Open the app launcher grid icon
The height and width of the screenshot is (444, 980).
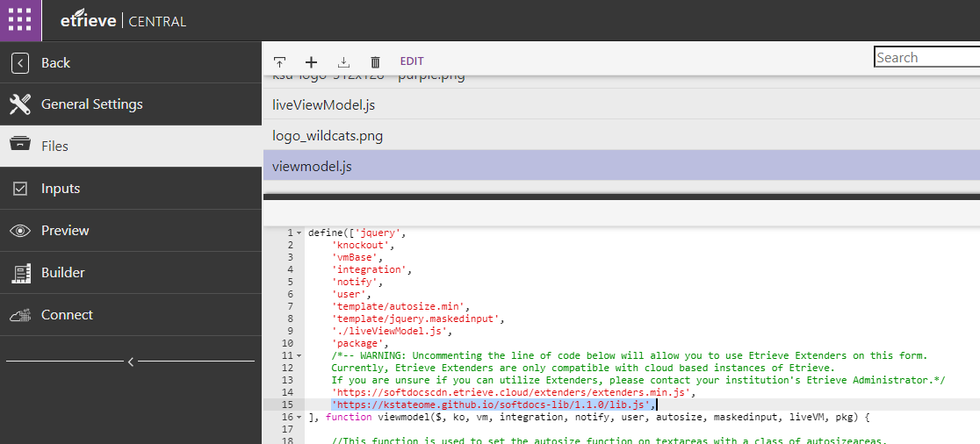(20, 20)
